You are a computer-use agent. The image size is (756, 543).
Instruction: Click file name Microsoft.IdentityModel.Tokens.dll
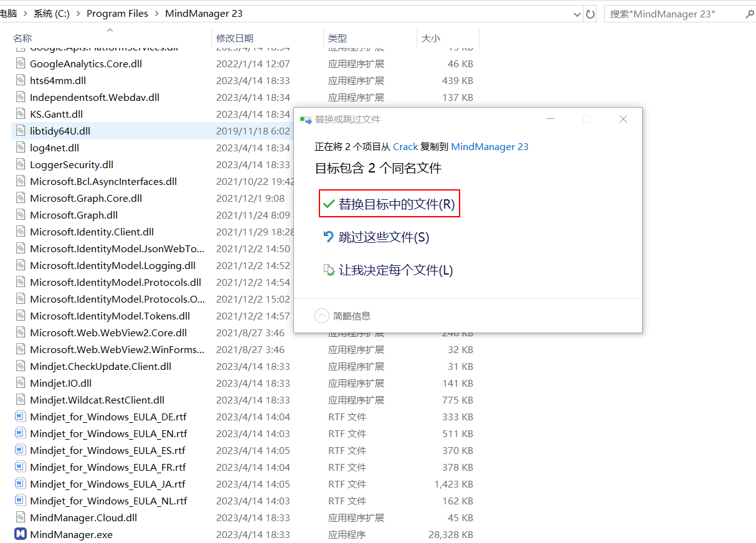(x=110, y=316)
